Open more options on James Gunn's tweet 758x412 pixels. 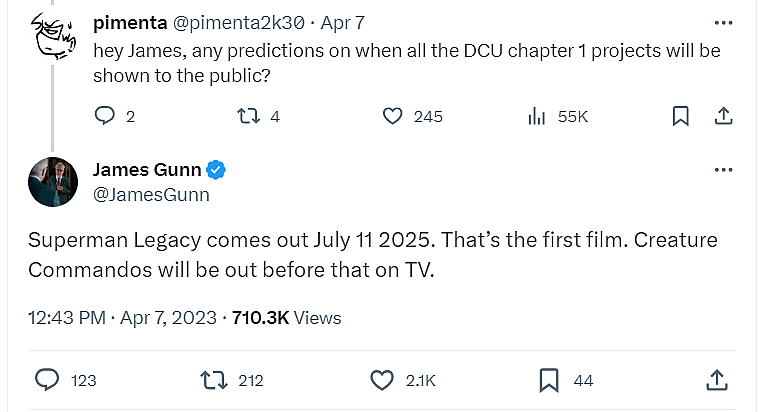click(723, 171)
